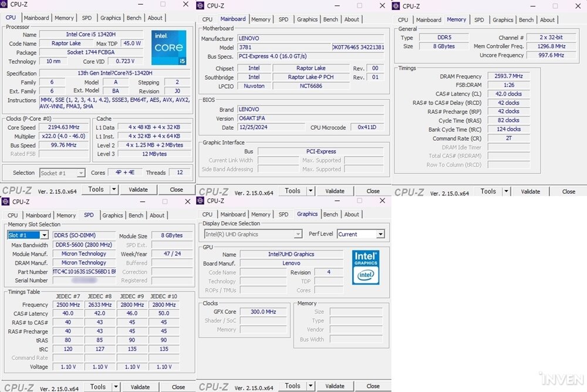The height and width of the screenshot is (392, 587).
Task: Click the Close button at the bottom of the Graphics window
Action: (x=373, y=386)
